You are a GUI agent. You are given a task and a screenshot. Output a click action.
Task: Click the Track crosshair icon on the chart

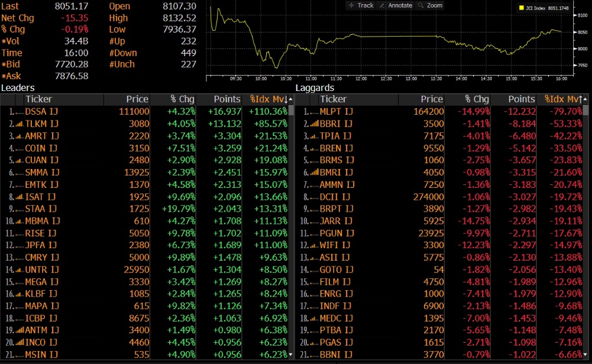tap(351, 5)
